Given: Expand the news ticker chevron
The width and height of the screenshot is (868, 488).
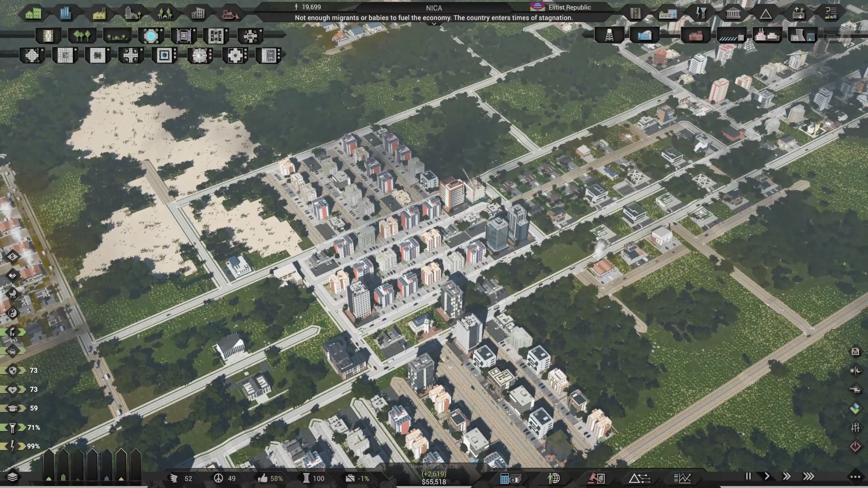Looking at the screenshot, I should click(434, 24).
